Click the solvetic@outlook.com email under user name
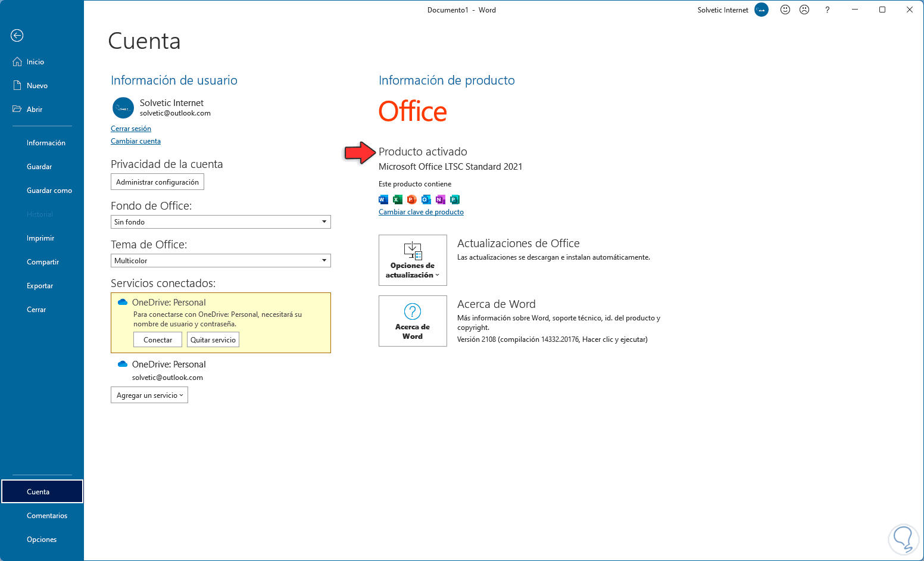Screen dimensions: 924x561 pyautogui.click(x=175, y=113)
